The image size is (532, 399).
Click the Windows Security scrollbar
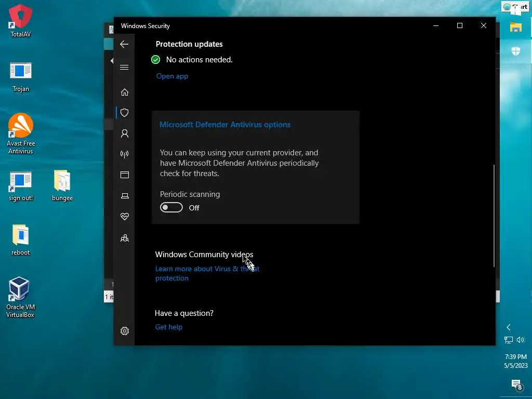click(x=494, y=216)
